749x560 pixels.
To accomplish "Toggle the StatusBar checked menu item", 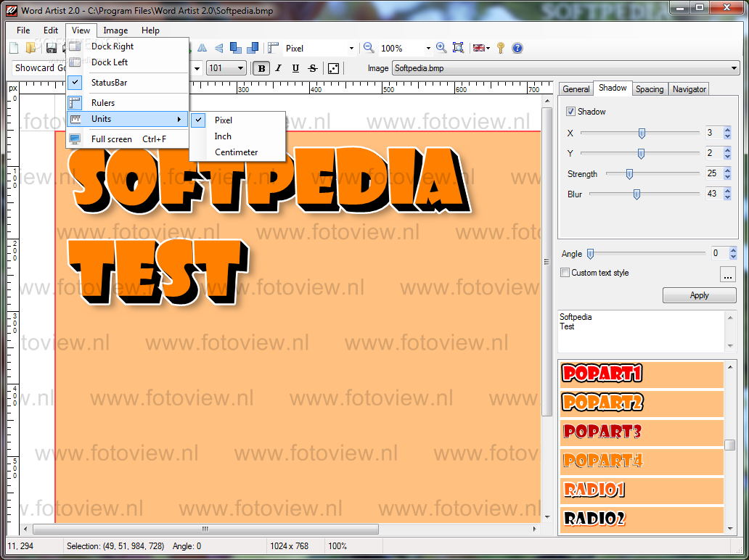I will tap(128, 83).
